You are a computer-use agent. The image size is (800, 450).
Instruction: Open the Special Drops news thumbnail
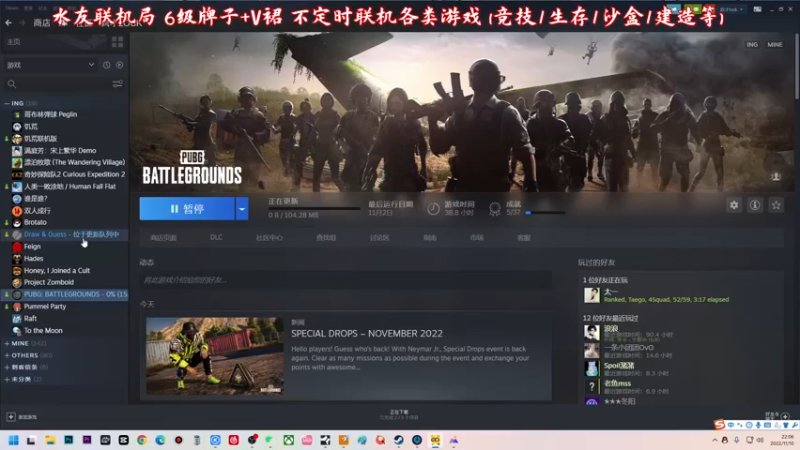215,356
